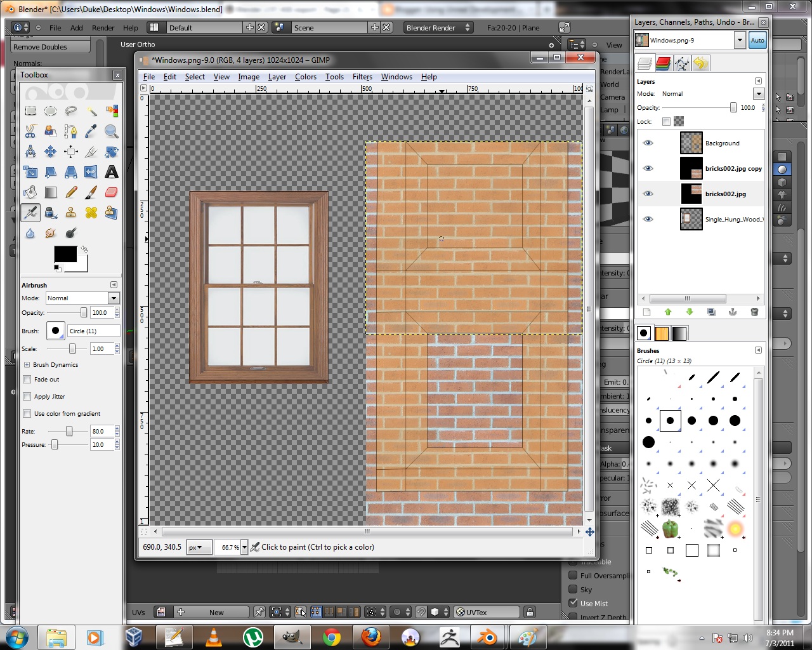Select the Fuzzy Select tool in the Toolbox
Image resolution: width=812 pixels, height=650 pixels.
91,110
